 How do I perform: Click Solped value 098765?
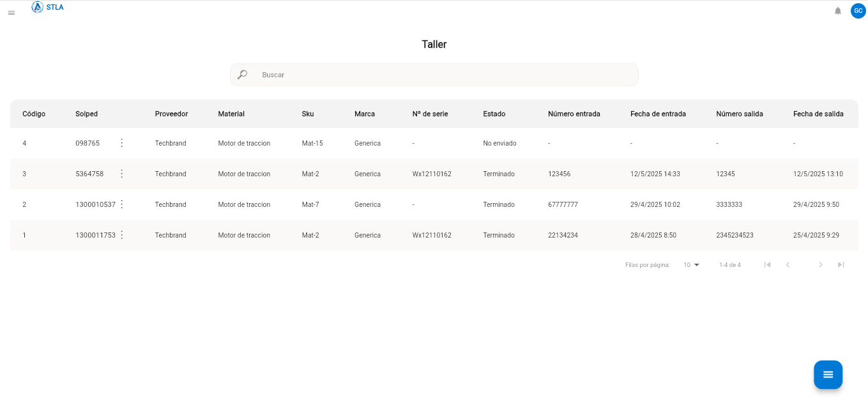(88, 143)
